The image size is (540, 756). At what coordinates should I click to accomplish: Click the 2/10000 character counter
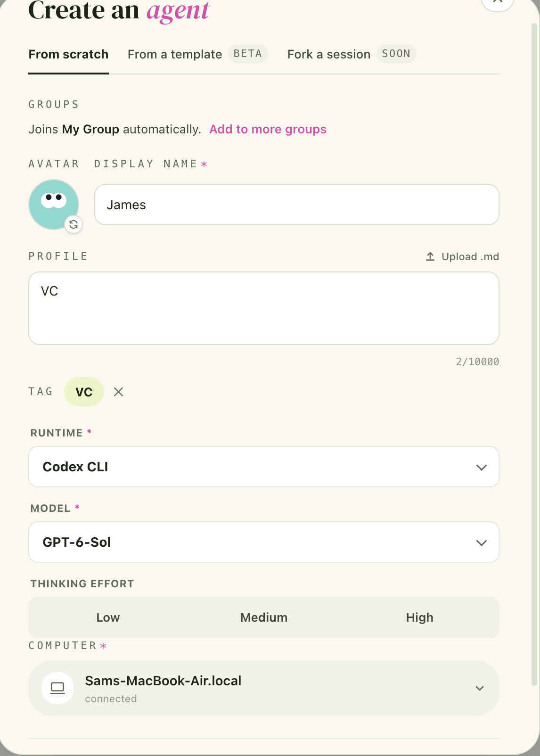pos(477,362)
